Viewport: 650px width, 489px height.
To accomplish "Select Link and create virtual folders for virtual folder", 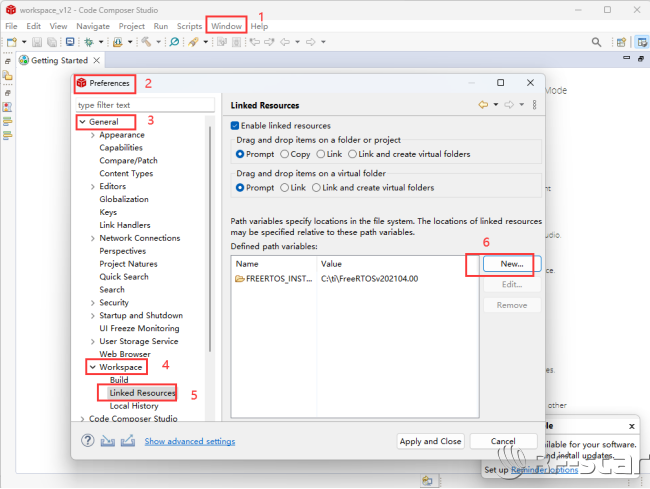I will 316,187.
